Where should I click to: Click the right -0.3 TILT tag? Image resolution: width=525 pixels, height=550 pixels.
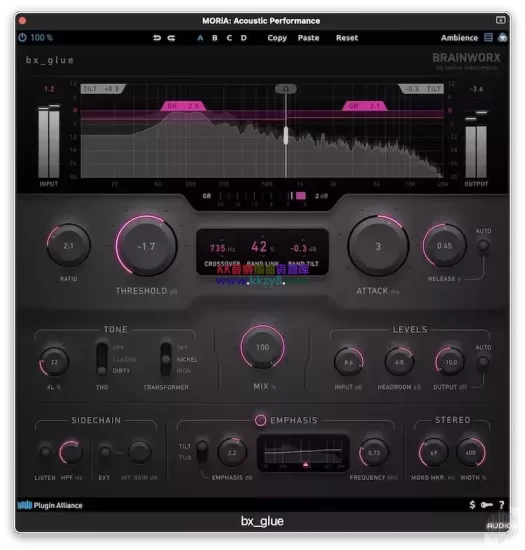[x=422, y=89]
